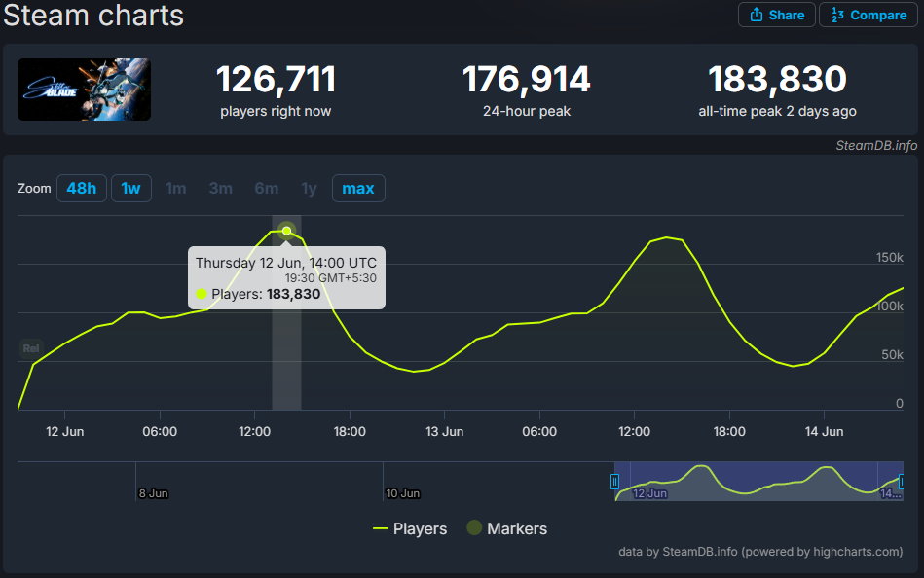
Task: Click the Steam charts heading
Action: point(93,15)
